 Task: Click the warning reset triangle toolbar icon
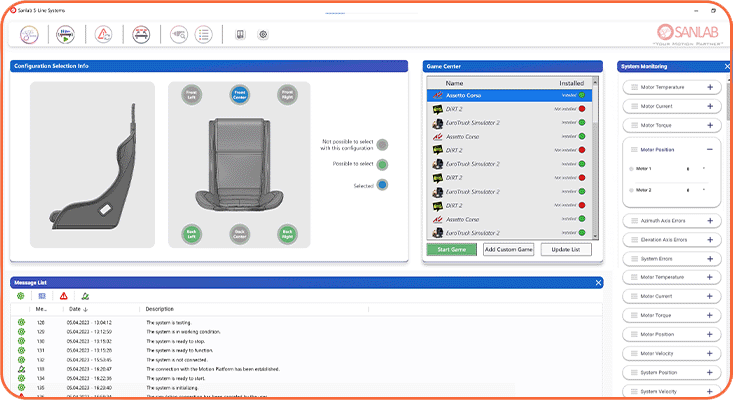pyautogui.click(x=102, y=34)
